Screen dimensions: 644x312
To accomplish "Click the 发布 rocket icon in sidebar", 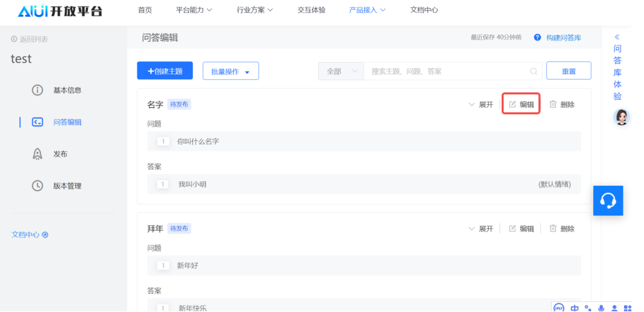I will [x=38, y=154].
